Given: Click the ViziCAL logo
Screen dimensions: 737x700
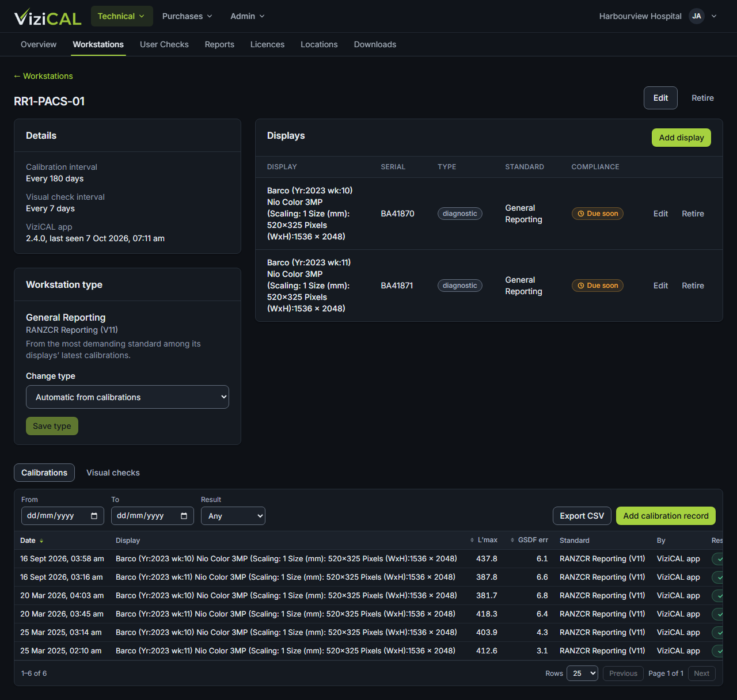Looking at the screenshot, I should (x=48, y=17).
